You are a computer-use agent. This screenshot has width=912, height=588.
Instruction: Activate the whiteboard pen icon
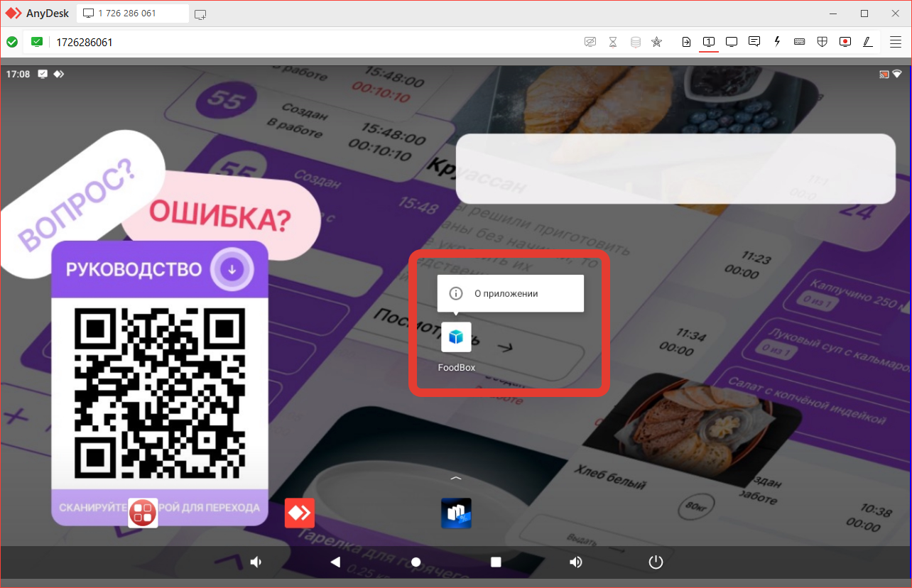pyautogui.click(x=868, y=42)
